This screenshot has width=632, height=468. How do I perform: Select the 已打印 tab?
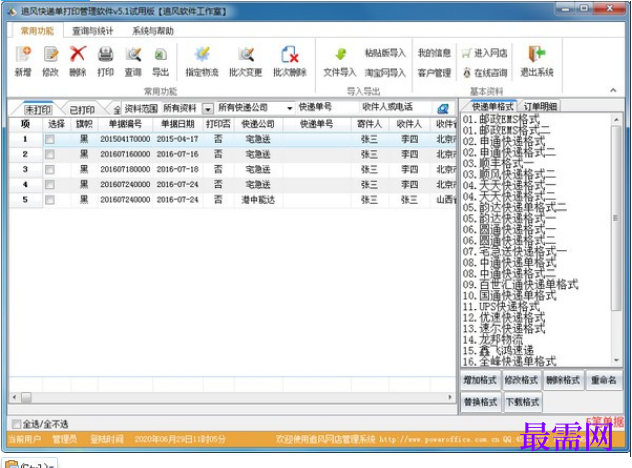point(82,109)
